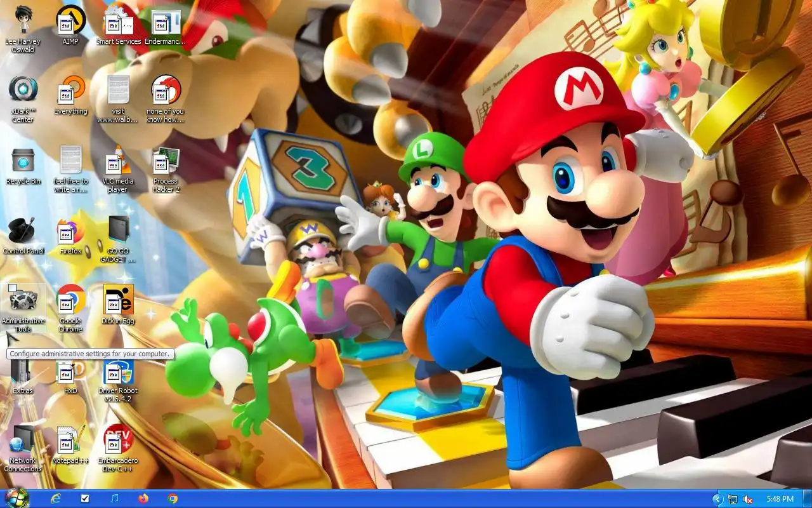Launch Google Chrome from the desktop

70,308
